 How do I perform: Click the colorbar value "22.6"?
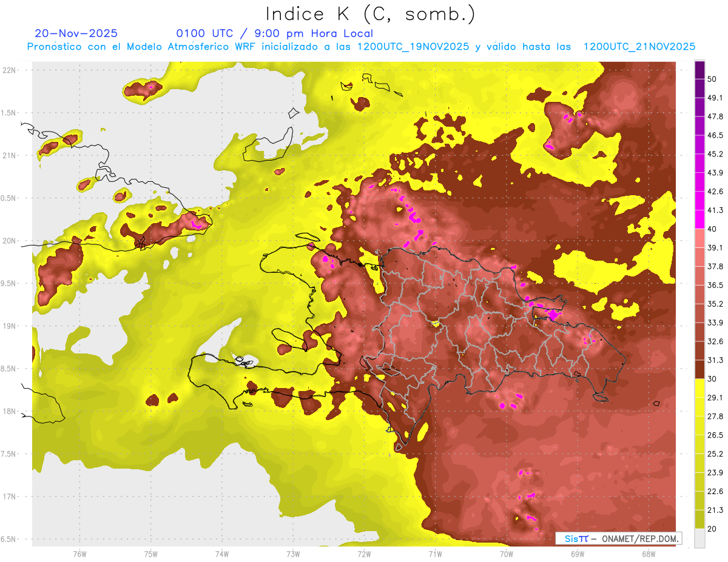(x=716, y=492)
